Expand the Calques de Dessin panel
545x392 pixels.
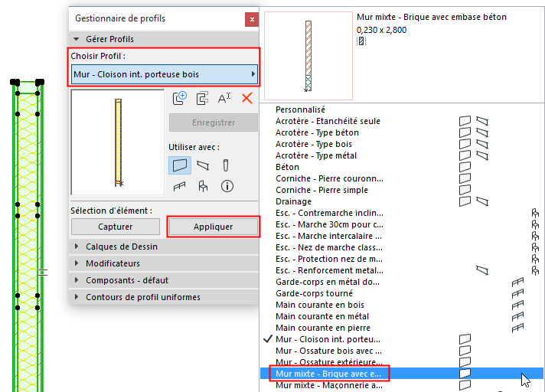[164, 247]
